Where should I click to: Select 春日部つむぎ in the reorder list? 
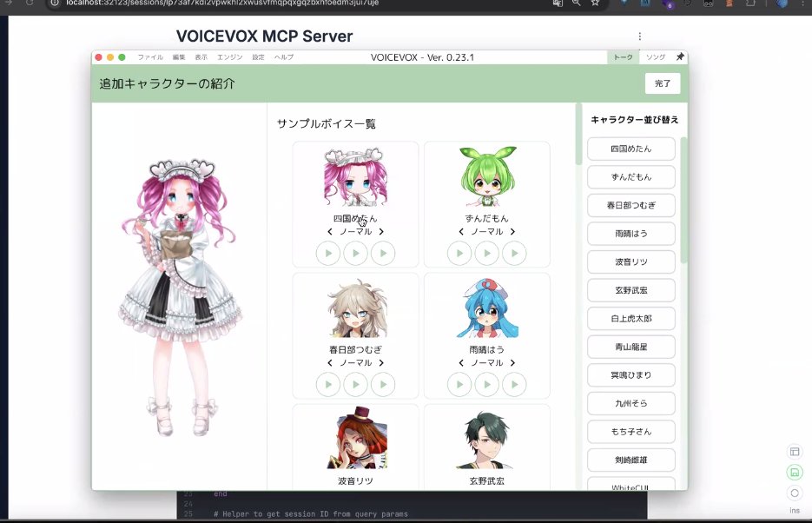[630, 205]
